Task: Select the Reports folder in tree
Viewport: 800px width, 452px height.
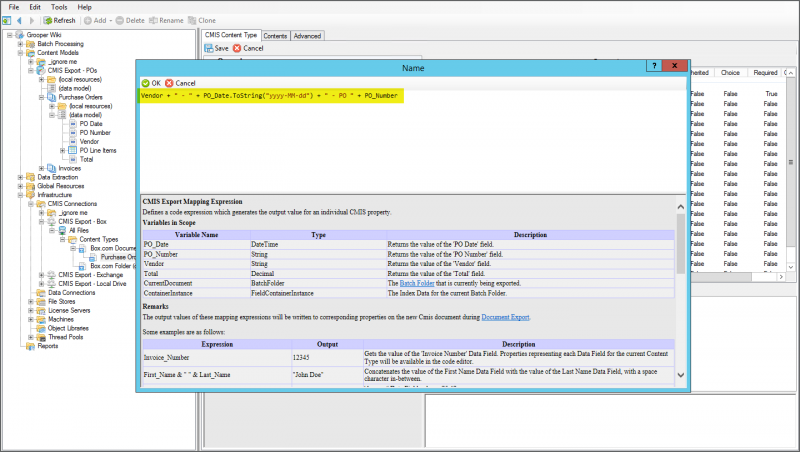Action: tap(47, 346)
